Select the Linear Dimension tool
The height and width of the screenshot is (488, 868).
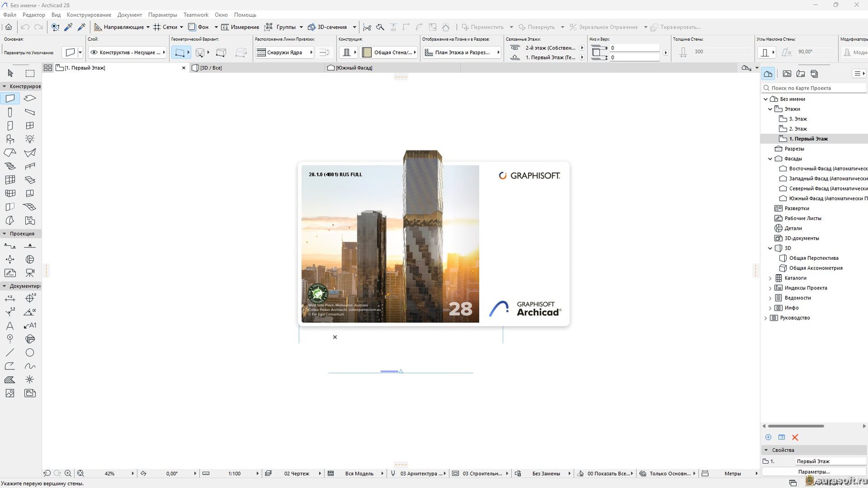10,299
